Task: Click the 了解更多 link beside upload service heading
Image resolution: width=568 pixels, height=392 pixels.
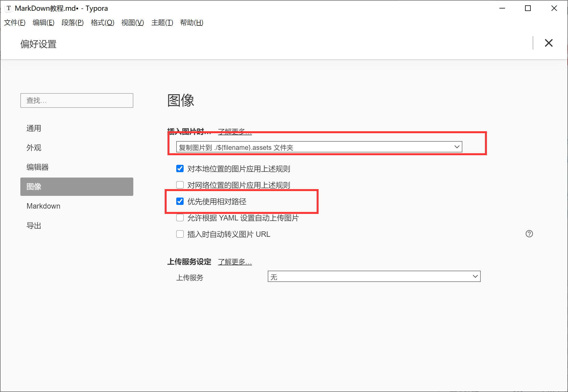Action: tap(235, 262)
